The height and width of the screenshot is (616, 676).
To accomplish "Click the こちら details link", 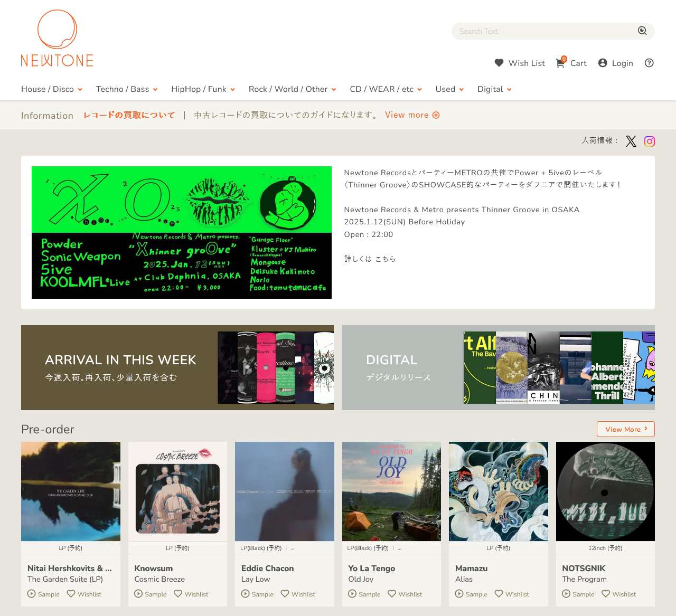I will point(386,259).
